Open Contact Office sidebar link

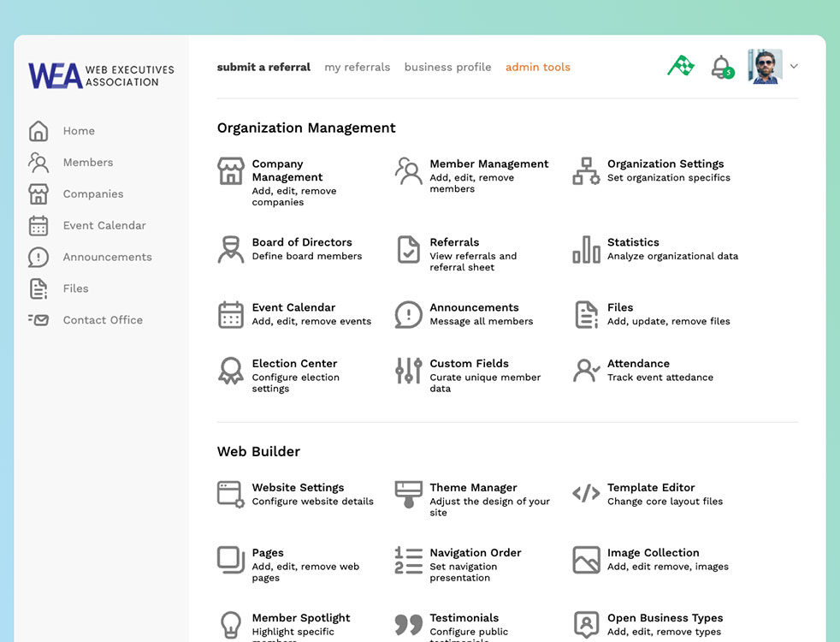[102, 320]
